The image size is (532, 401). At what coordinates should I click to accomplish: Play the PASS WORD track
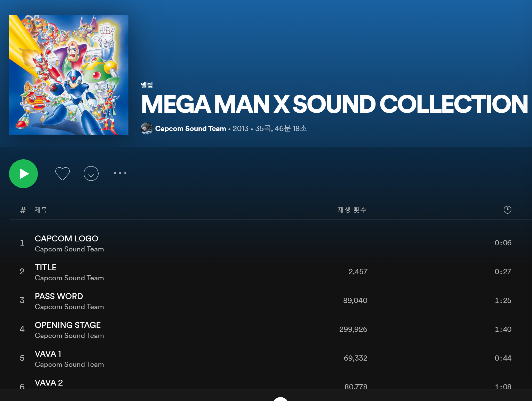click(x=59, y=296)
